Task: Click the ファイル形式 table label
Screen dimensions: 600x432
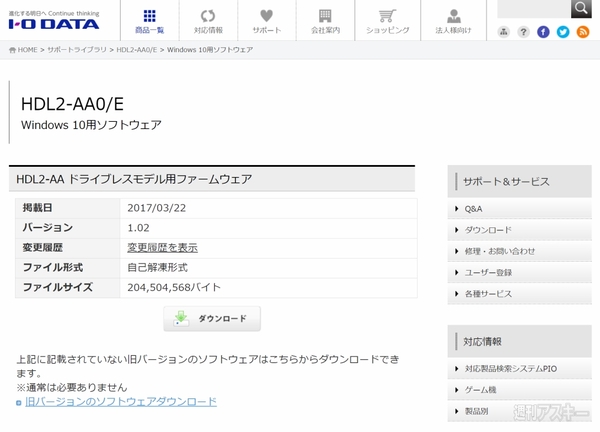Action: coord(53,267)
